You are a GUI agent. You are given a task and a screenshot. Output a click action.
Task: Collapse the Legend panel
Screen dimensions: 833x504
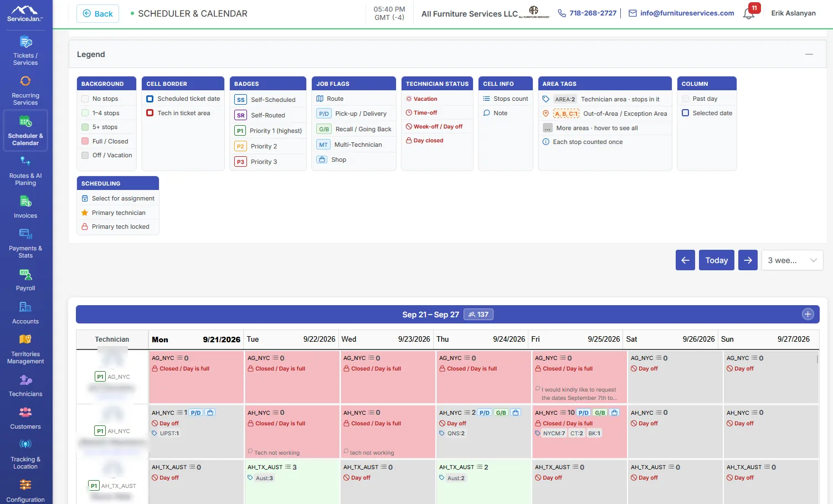tap(809, 54)
